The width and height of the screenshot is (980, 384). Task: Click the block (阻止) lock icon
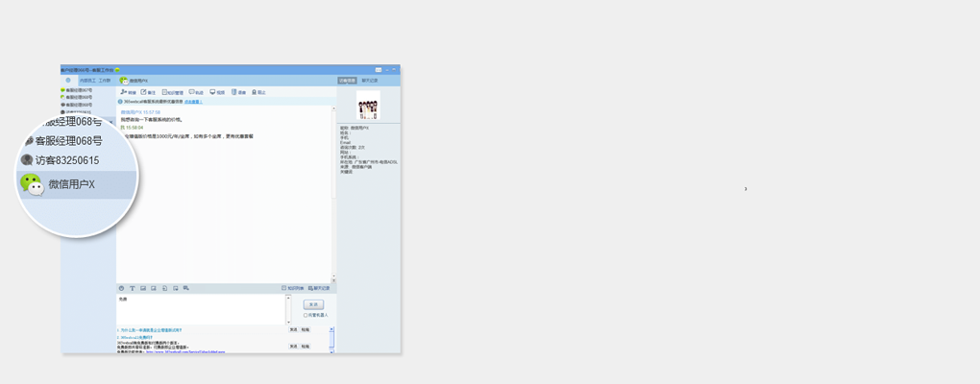(257, 93)
